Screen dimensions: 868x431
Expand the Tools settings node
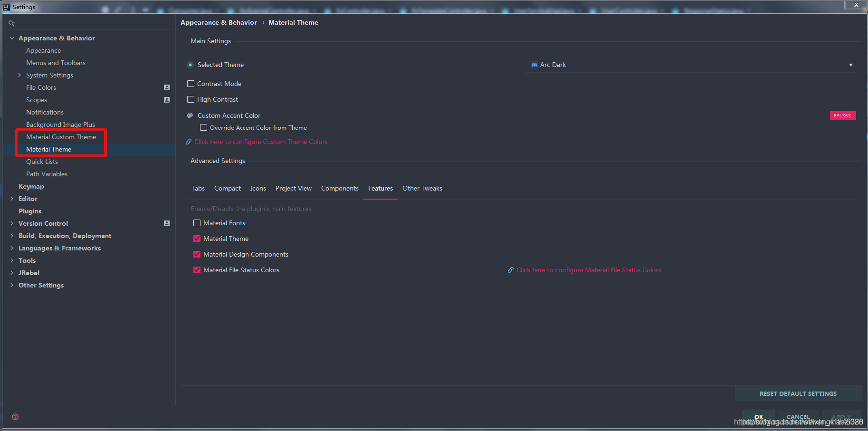[x=12, y=260]
